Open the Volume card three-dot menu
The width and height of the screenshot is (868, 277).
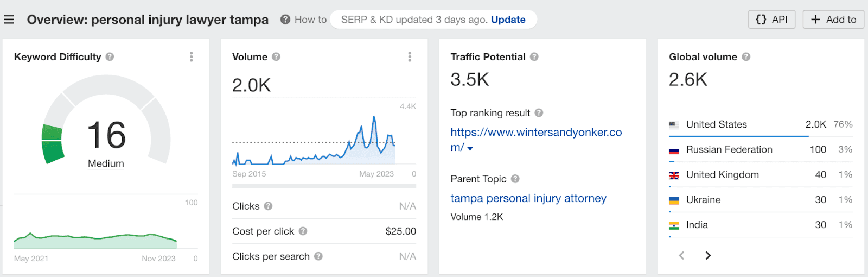410,57
